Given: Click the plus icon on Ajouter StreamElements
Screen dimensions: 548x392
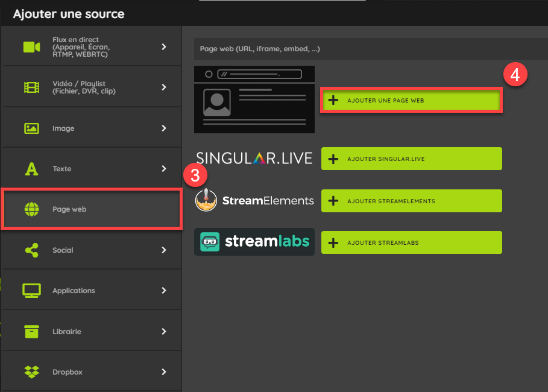Looking at the screenshot, I should tap(333, 201).
